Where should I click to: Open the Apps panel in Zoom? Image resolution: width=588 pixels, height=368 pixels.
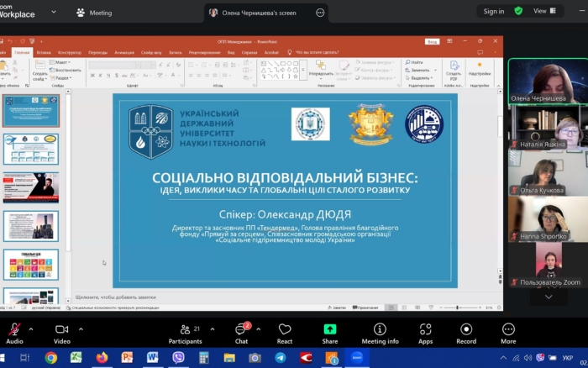(x=426, y=329)
